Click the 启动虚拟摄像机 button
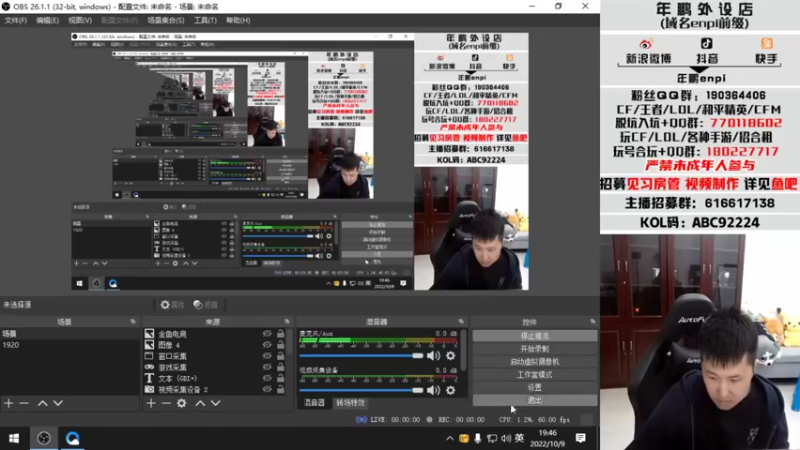The width and height of the screenshot is (800, 450). pyautogui.click(x=535, y=362)
